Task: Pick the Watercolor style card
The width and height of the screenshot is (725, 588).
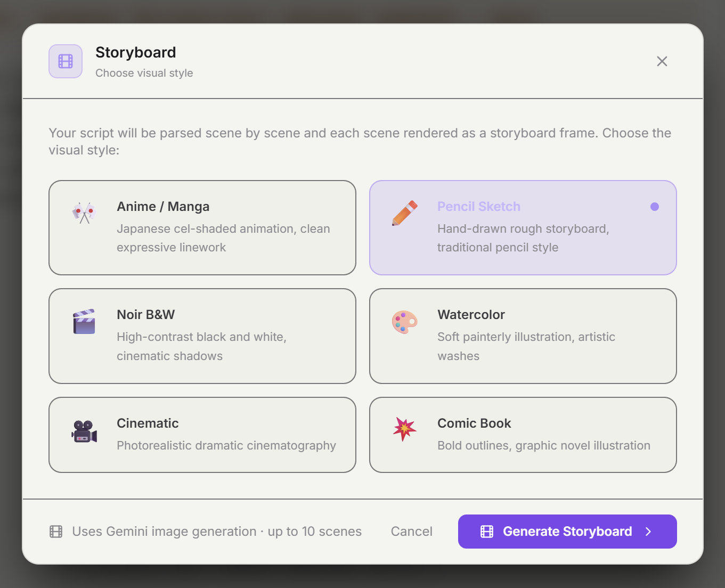Action: pyautogui.click(x=523, y=336)
